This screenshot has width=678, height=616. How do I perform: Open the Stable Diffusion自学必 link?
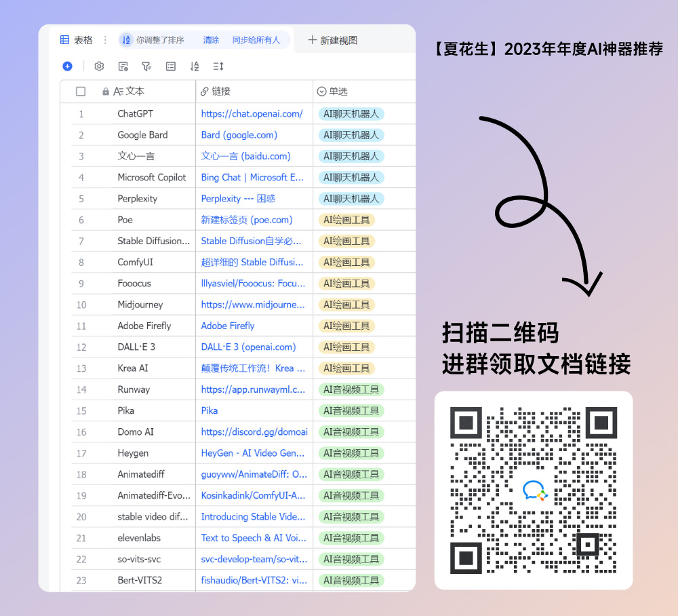252,241
